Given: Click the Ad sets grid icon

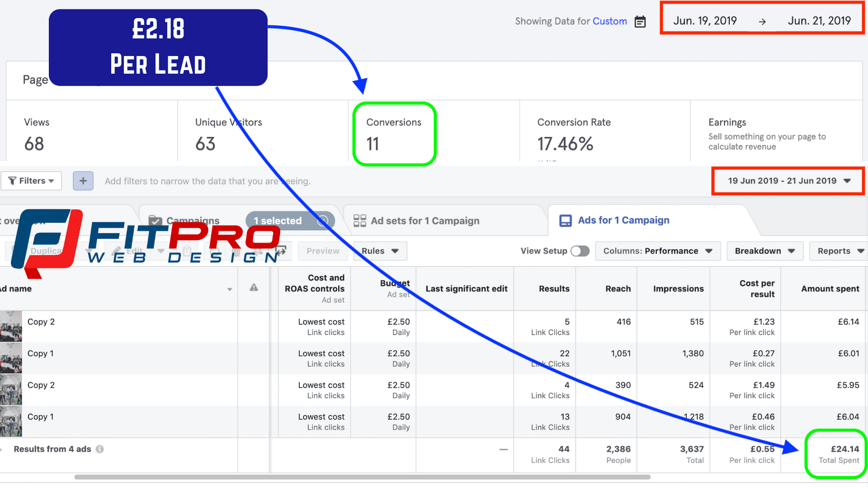Looking at the screenshot, I should [x=360, y=221].
